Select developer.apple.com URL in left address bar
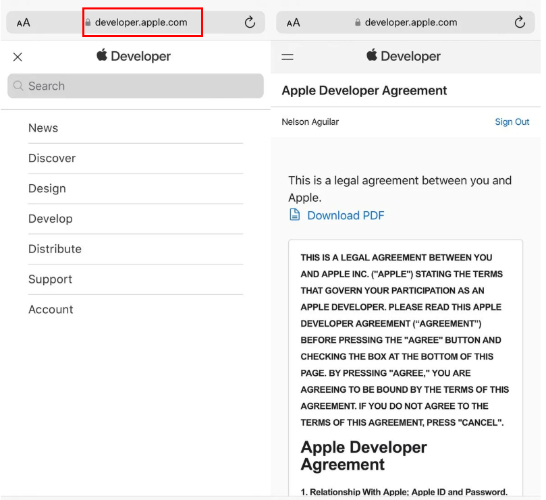 (x=141, y=22)
